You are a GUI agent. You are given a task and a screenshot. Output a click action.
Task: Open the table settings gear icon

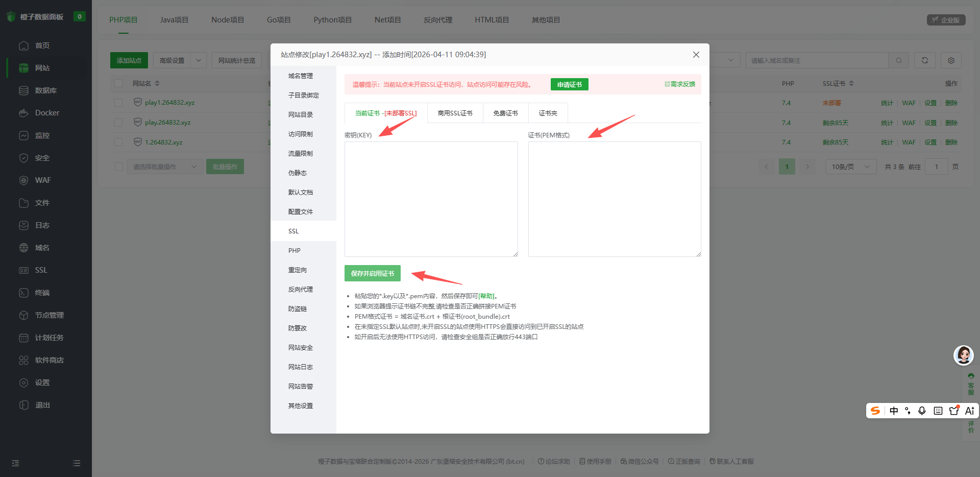click(x=951, y=60)
